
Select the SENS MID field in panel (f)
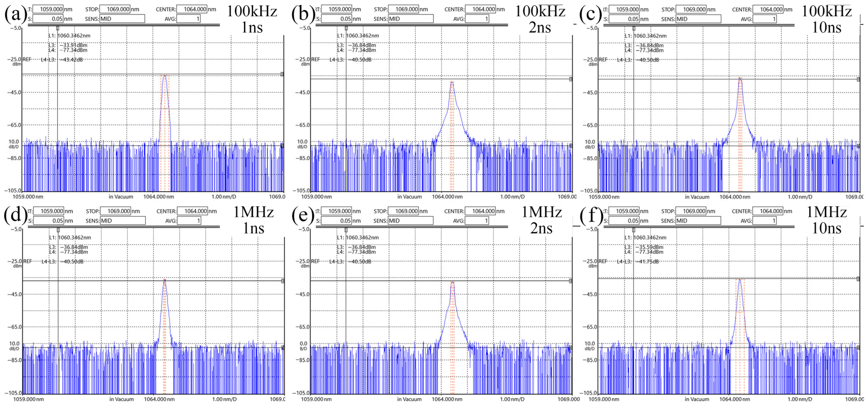(698, 221)
